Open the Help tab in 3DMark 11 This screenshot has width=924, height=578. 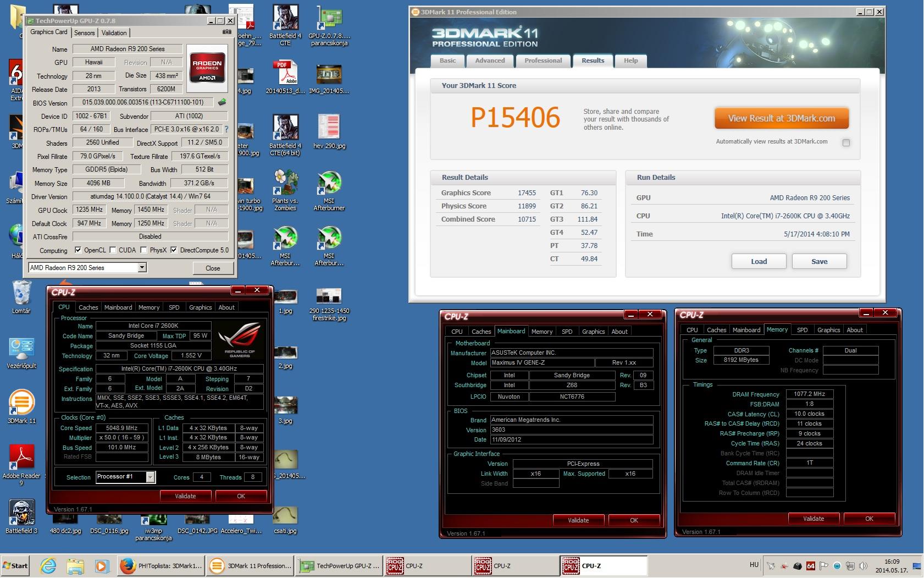[x=630, y=60]
